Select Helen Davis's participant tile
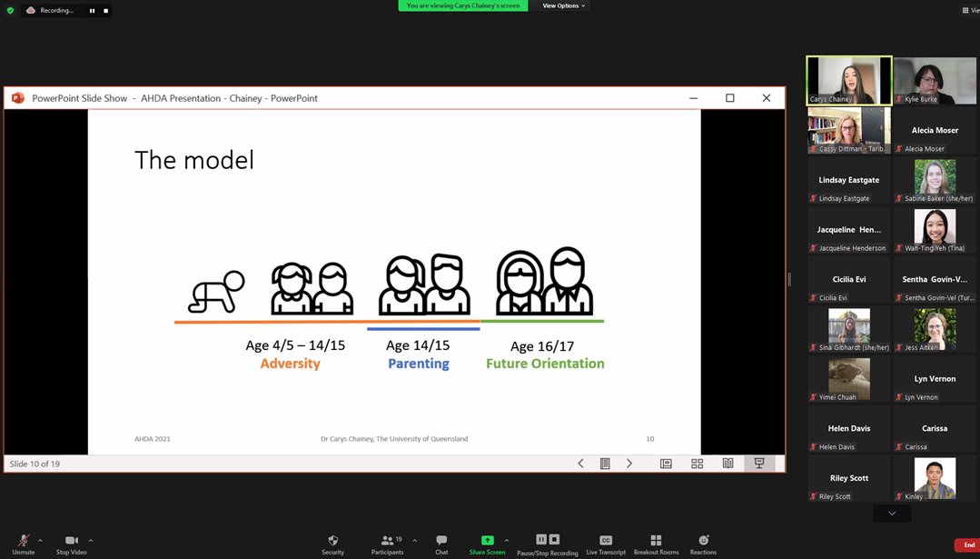 pyautogui.click(x=848, y=428)
